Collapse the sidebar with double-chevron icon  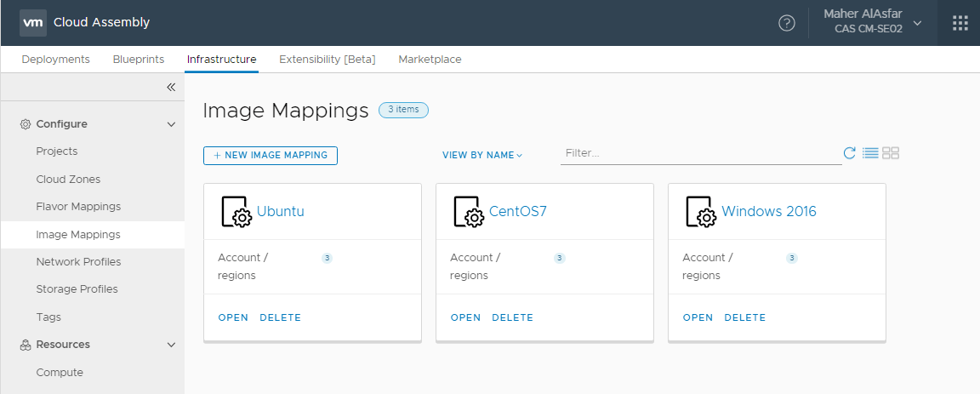pyautogui.click(x=170, y=87)
